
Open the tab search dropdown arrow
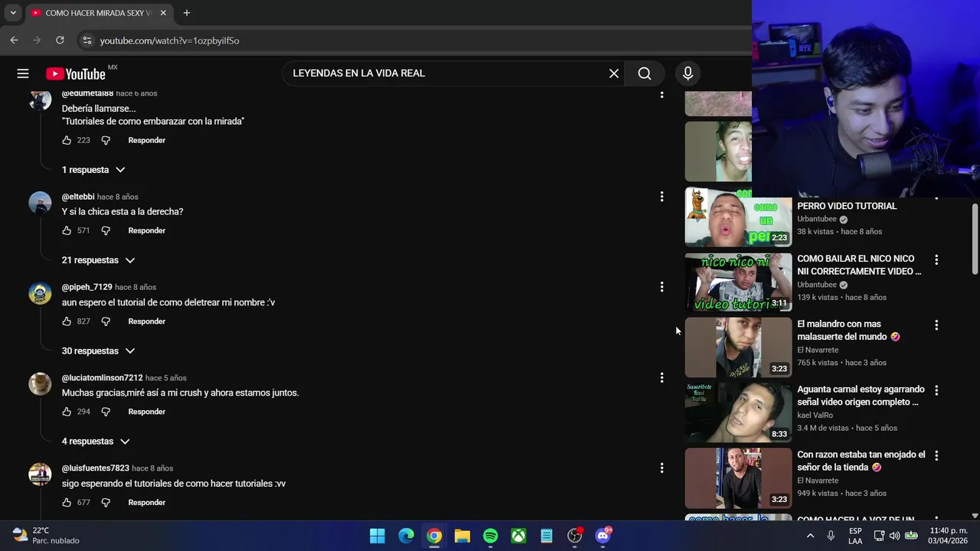13,13
